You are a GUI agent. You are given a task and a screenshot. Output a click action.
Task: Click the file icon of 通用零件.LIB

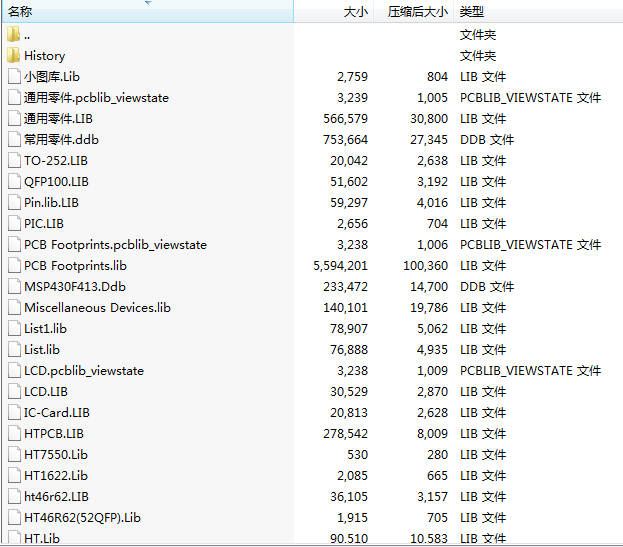(14, 118)
